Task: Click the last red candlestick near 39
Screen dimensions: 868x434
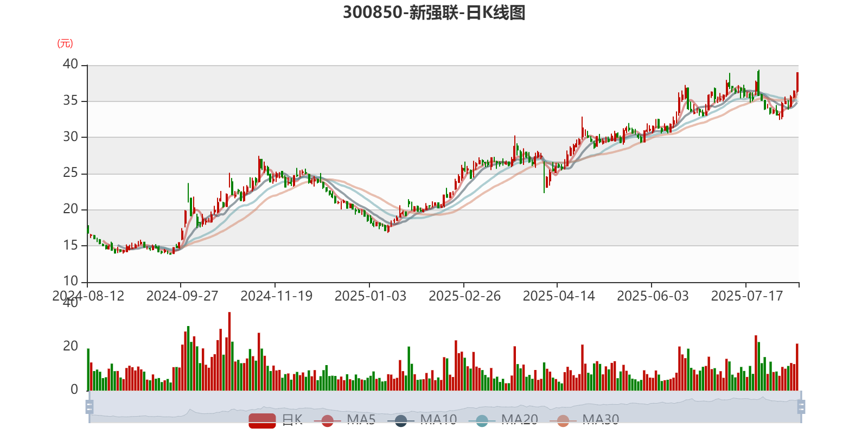Action: (797, 82)
